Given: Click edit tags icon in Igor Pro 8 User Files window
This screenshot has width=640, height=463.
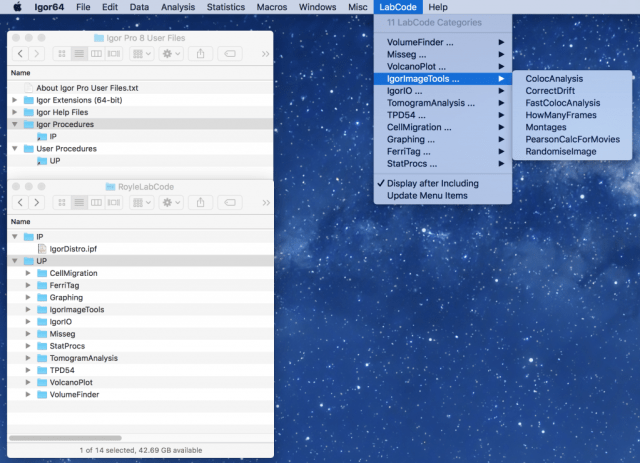Looking at the screenshot, I should 230,53.
